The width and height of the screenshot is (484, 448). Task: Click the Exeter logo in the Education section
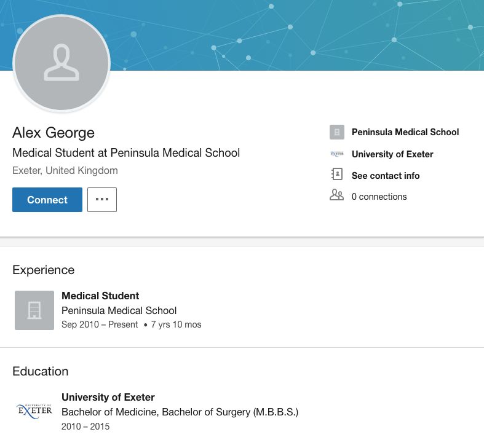(x=34, y=411)
